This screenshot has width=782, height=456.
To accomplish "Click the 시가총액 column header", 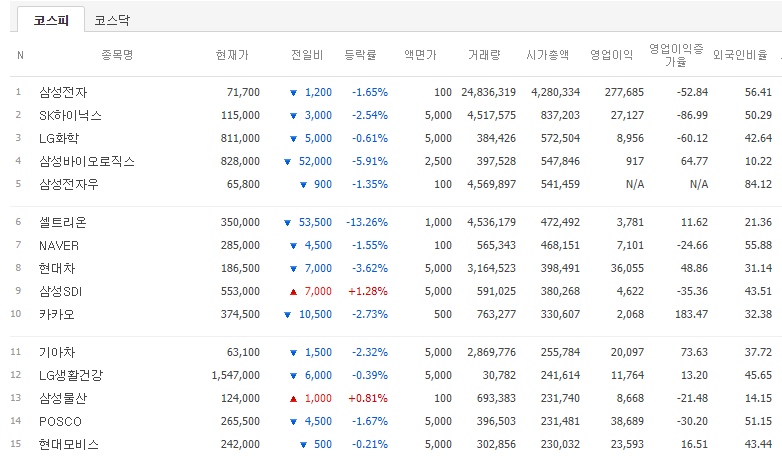I will (548, 55).
